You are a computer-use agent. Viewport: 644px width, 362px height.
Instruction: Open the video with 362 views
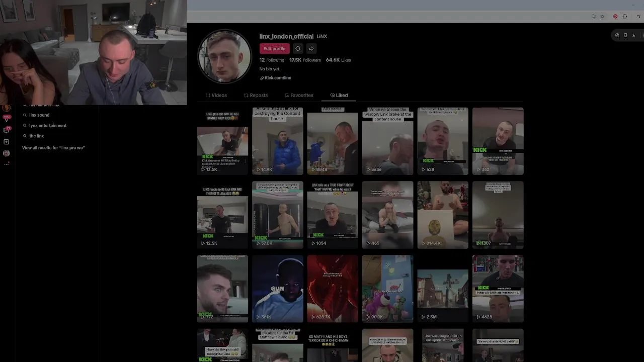(x=498, y=141)
